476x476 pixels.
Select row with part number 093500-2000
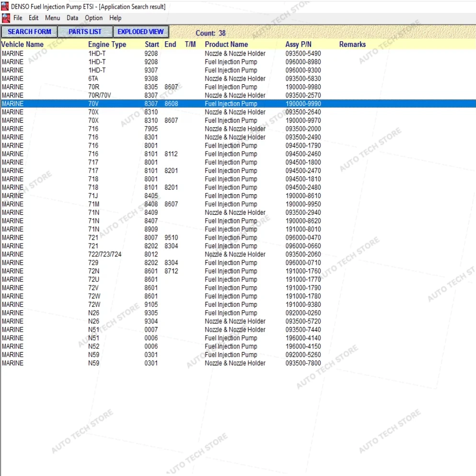(x=238, y=129)
